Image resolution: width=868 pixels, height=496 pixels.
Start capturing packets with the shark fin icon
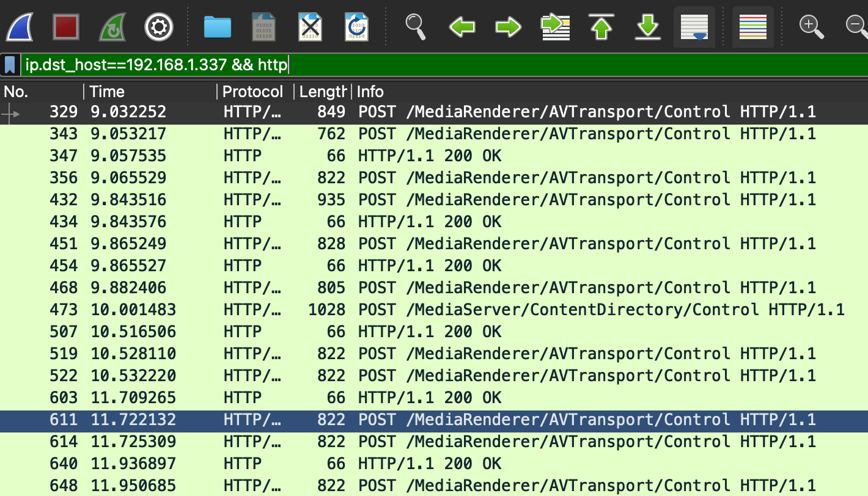click(x=20, y=27)
